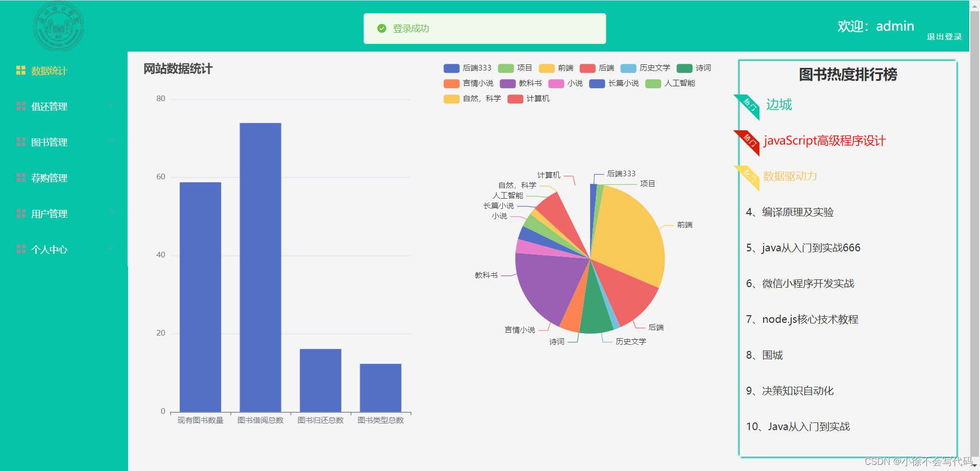980x471 pixels.
Task: Click the 用户管理 grid icon
Action: (21, 213)
